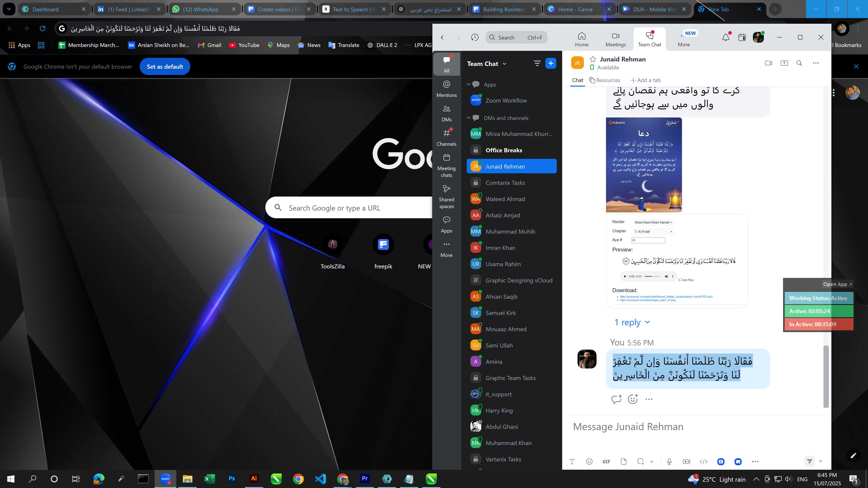Record a video message in composer
Screen dimensions: 868x488
coord(686,461)
